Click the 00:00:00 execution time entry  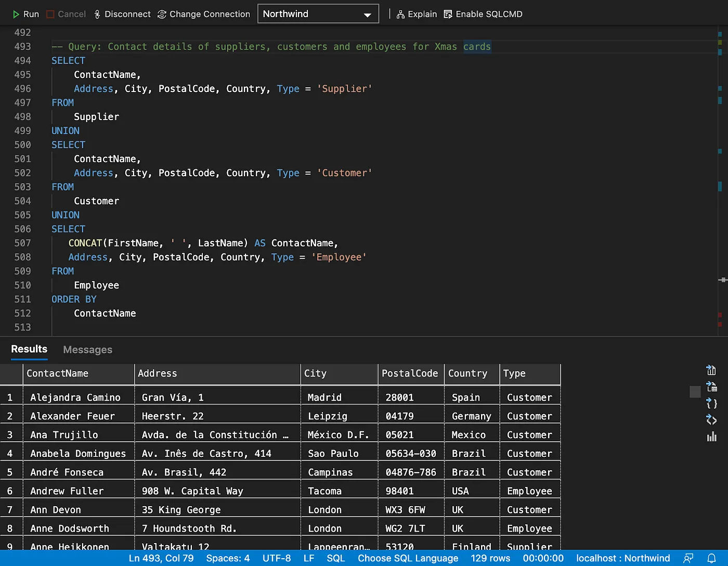coord(543,558)
